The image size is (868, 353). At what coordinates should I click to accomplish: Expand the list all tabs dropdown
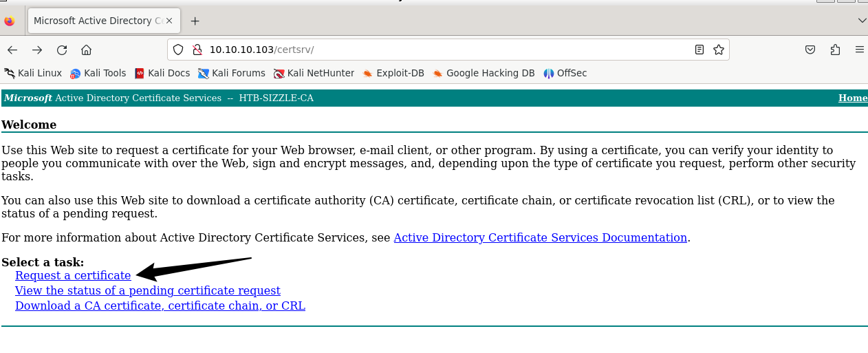coord(862,21)
